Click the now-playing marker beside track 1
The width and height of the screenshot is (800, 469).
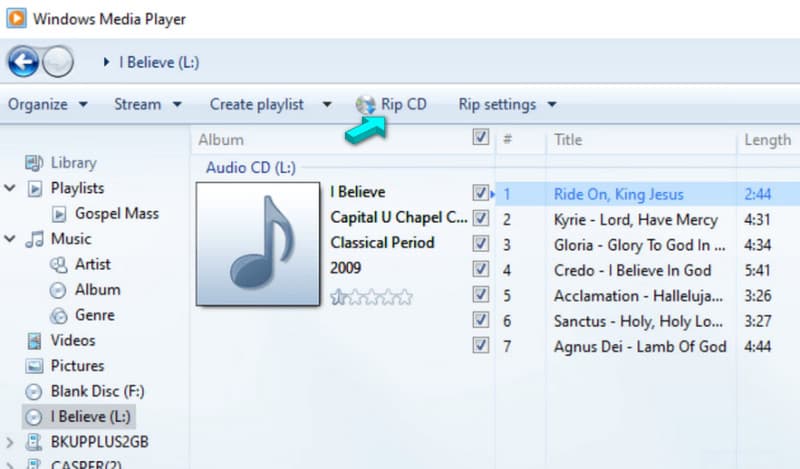493,194
